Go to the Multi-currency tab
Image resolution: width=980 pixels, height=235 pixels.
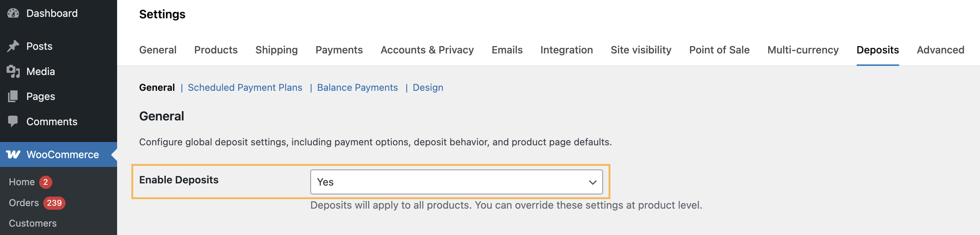803,50
